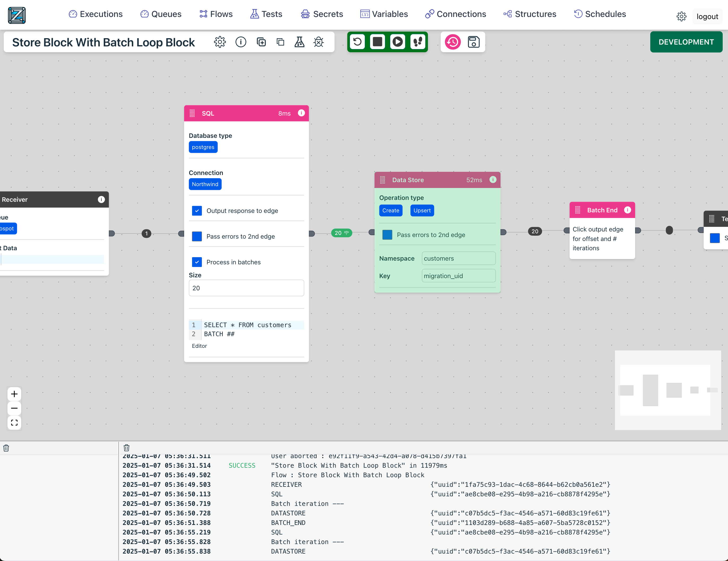Choose the Create operation type

pos(391,210)
